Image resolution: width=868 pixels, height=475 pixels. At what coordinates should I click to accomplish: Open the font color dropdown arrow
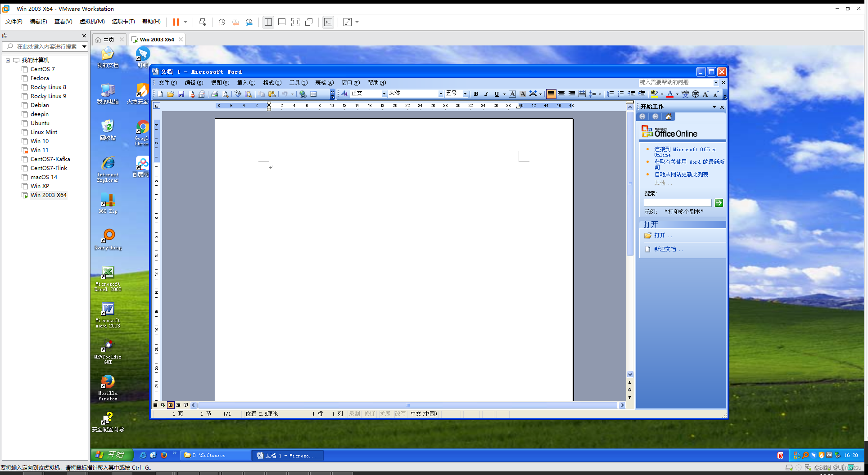tap(677, 94)
